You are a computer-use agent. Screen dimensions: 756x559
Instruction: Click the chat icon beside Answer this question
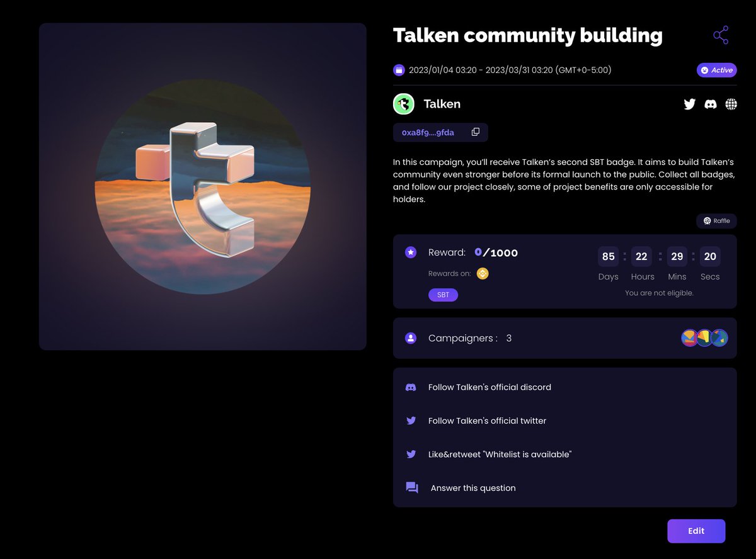(413, 487)
